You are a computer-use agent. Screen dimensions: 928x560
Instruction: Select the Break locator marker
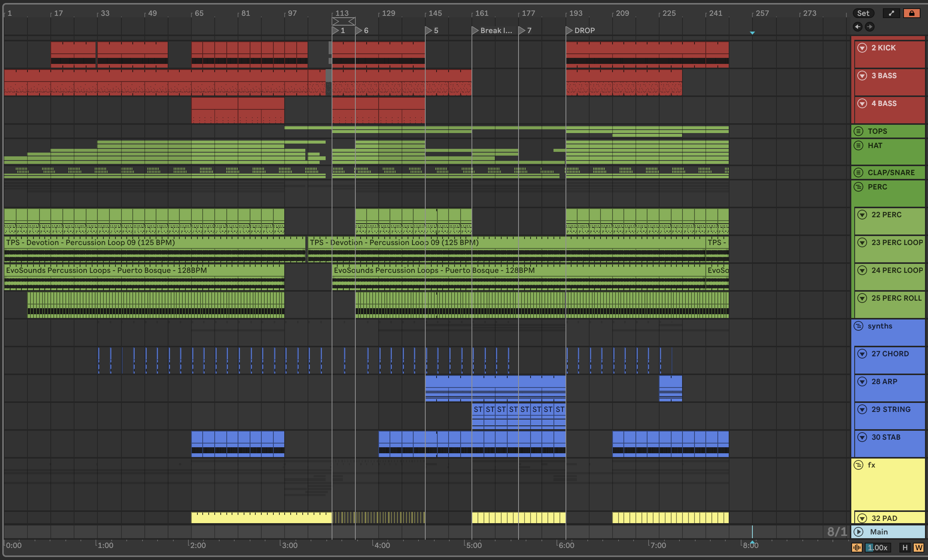tap(475, 30)
